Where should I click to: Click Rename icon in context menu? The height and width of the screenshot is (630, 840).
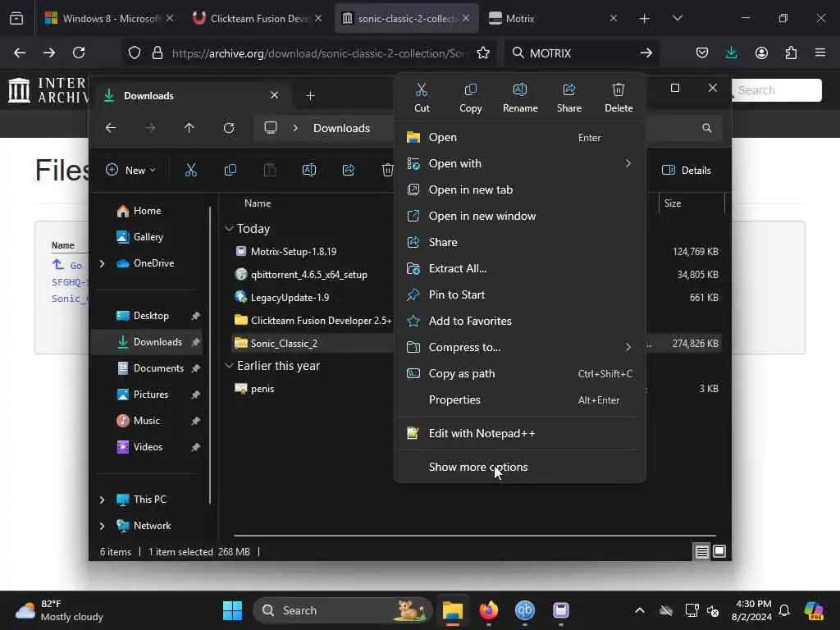click(519, 90)
